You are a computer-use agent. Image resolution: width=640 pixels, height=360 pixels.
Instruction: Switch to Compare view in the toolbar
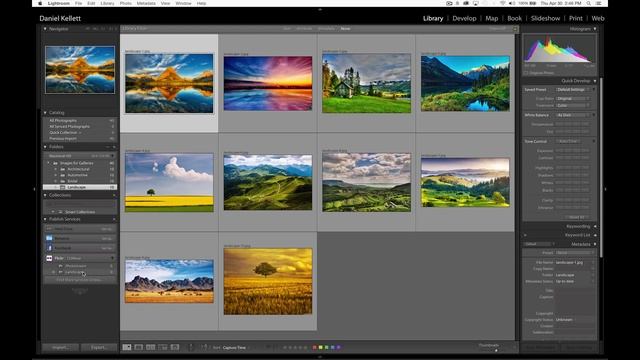(151, 347)
